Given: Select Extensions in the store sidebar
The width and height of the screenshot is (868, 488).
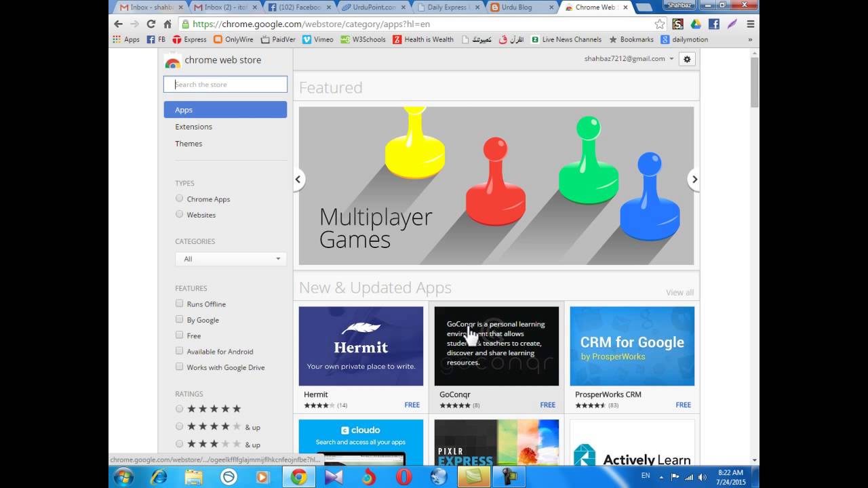Looking at the screenshot, I should (x=193, y=127).
